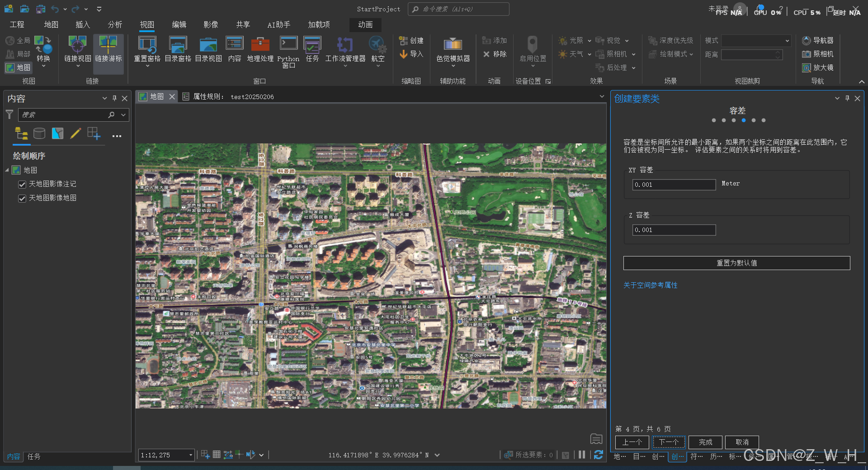Click the save project icon in title bar
The image size is (868, 470).
(41, 9)
